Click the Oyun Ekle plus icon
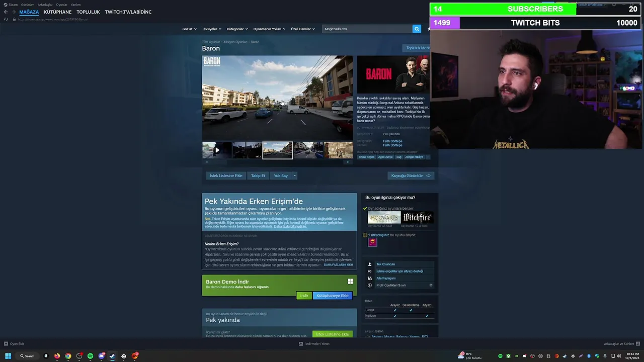Image resolution: width=644 pixels, height=362 pixels. click(6, 344)
